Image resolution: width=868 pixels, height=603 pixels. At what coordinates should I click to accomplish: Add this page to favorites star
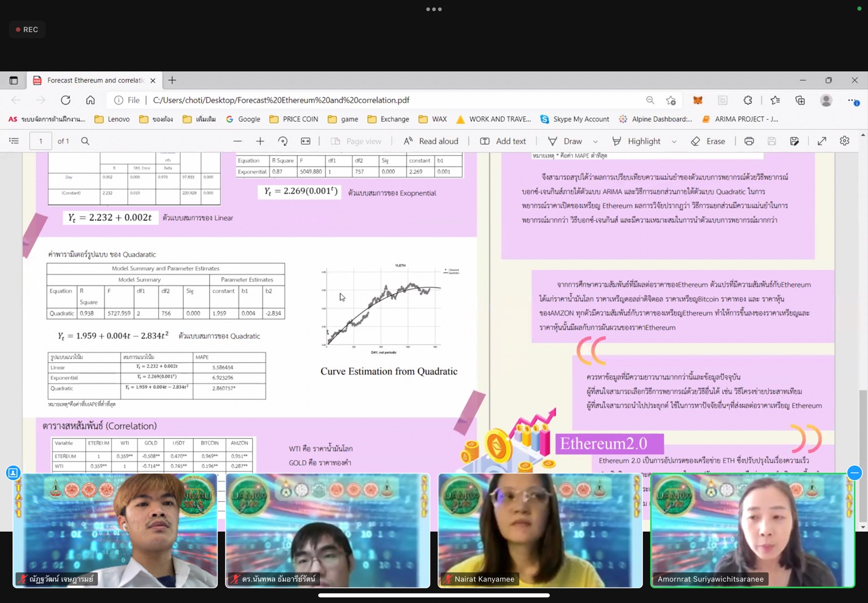(x=671, y=100)
